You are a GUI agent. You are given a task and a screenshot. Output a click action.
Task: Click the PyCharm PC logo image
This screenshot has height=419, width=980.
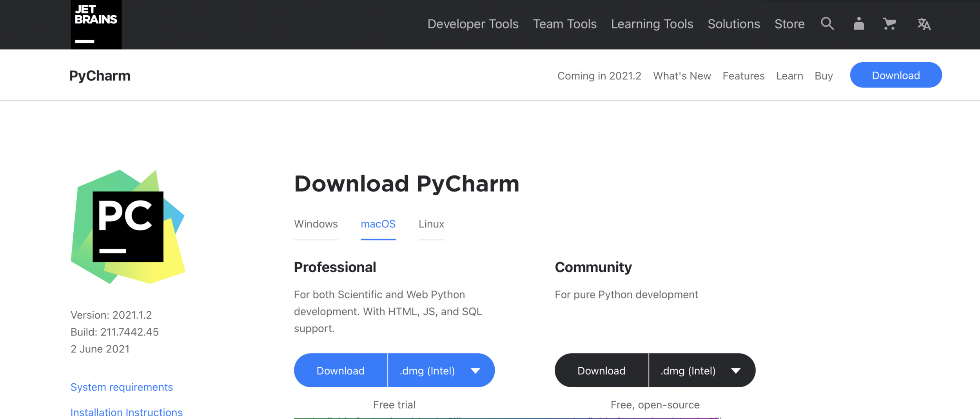point(128,227)
